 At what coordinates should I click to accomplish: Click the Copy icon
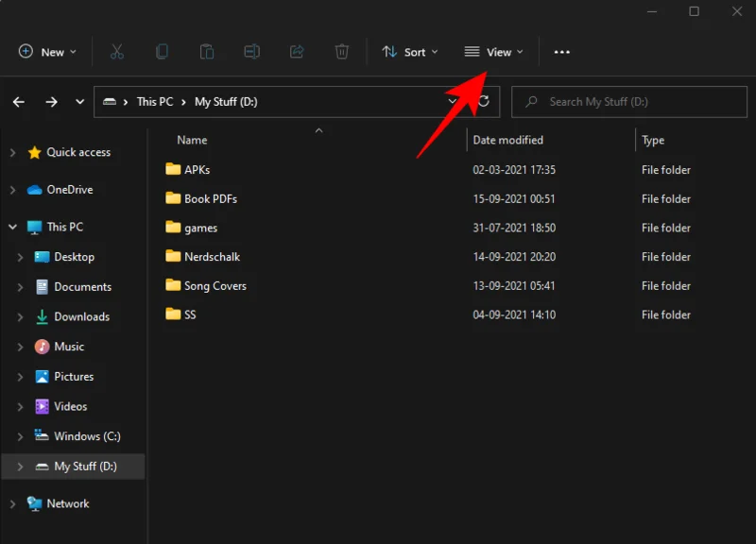tap(162, 52)
